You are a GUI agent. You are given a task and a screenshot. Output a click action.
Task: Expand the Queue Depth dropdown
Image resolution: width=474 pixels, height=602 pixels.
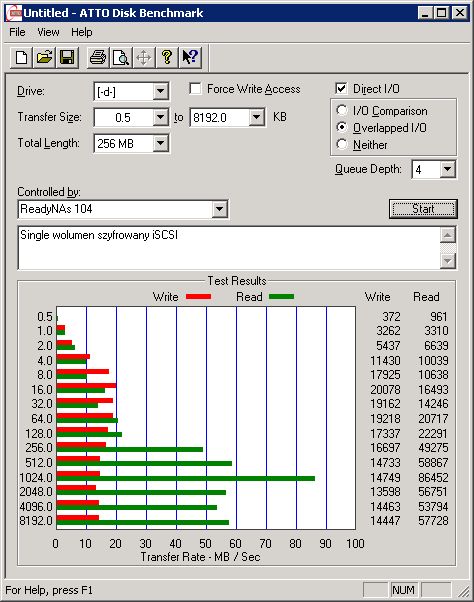click(447, 169)
